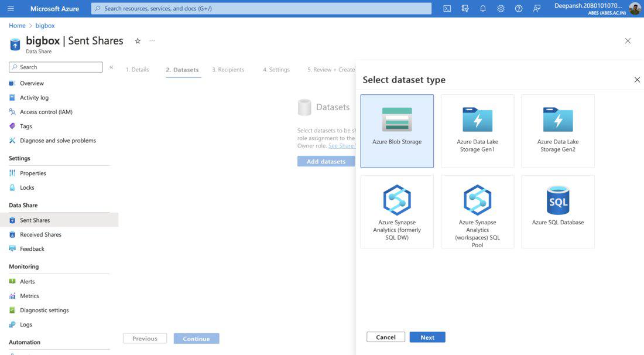Go to Home in the breadcrumb
The width and height of the screenshot is (644, 355).
click(x=17, y=25)
